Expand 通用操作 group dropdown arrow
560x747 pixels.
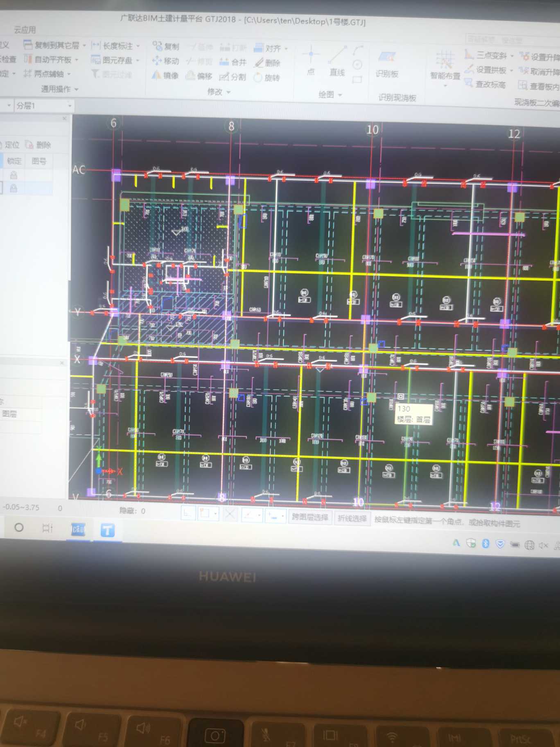77,89
